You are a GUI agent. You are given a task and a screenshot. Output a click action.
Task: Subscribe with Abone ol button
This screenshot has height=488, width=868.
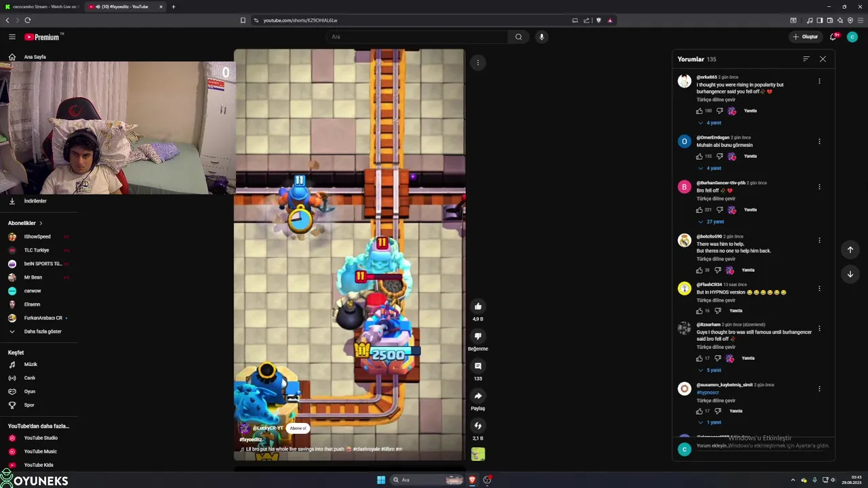pyautogui.click(x=298, y=428)
